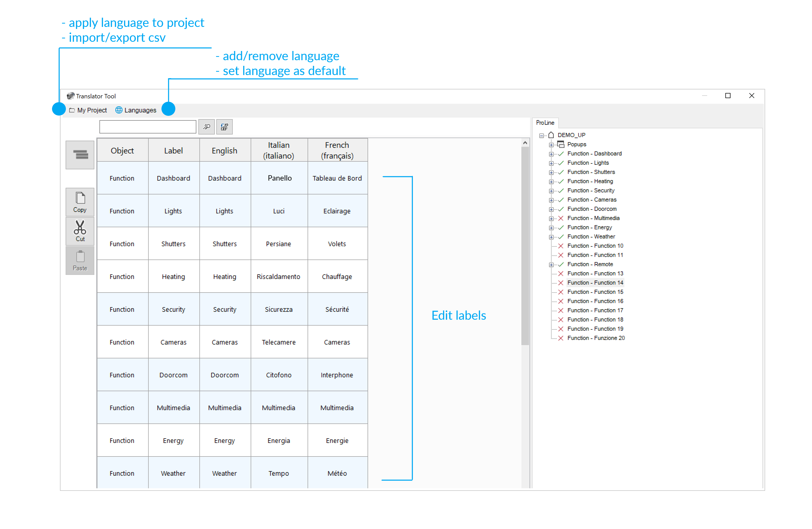The image size is (812, 529).
Task: Click the Italian (italiano) column header
Action: [279, 150]
